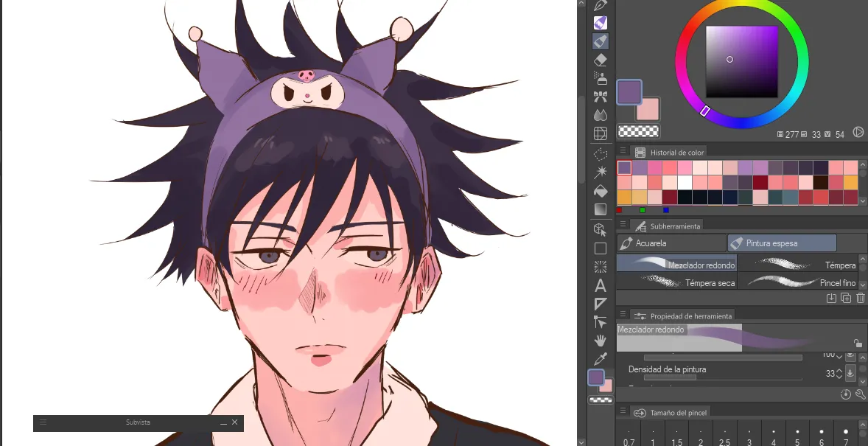Screen dimensions: 868x446
Task: Select the Gradient tool
Action: (x=600, y=209)
